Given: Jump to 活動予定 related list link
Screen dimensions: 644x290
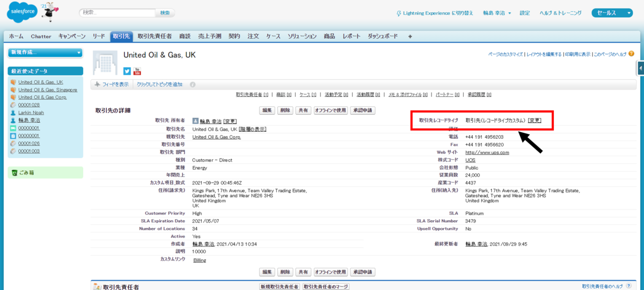Looking at the screenshot, I should (x=336, y=94).
